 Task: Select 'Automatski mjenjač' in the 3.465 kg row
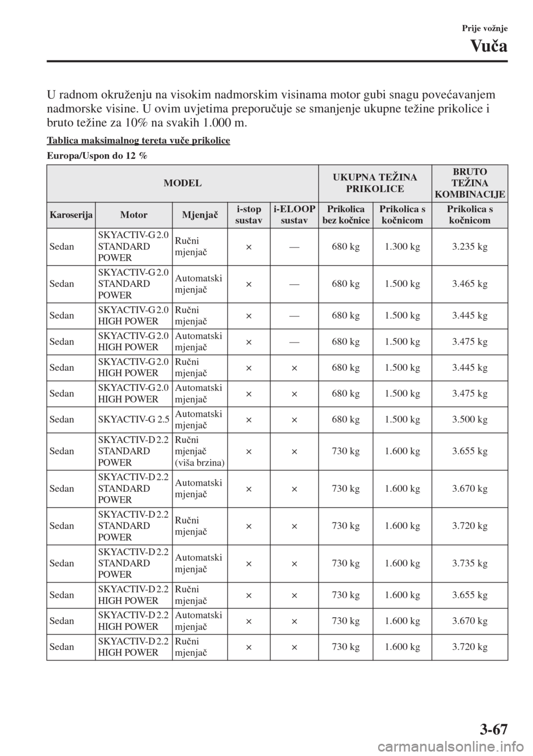pyautogui.click(x=198, y=284)
